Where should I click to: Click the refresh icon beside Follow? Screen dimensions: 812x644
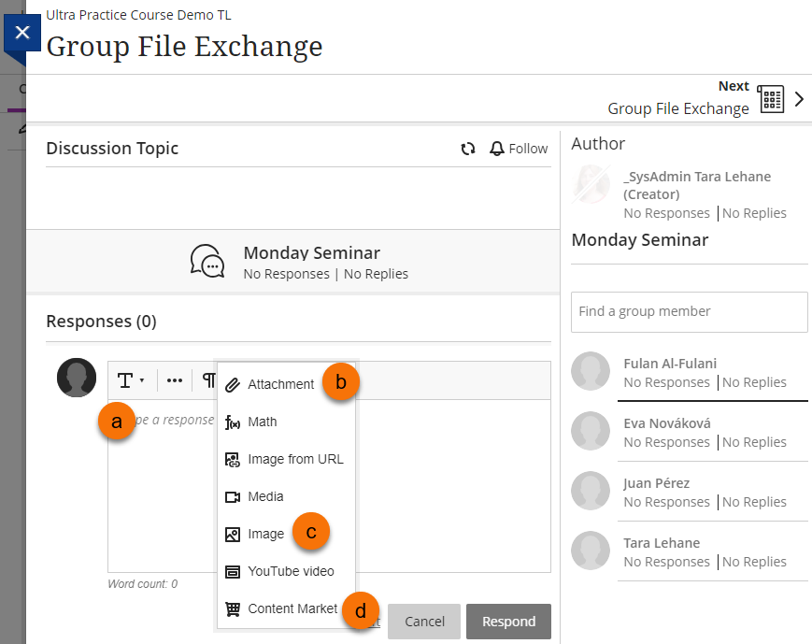coord(468,149)
